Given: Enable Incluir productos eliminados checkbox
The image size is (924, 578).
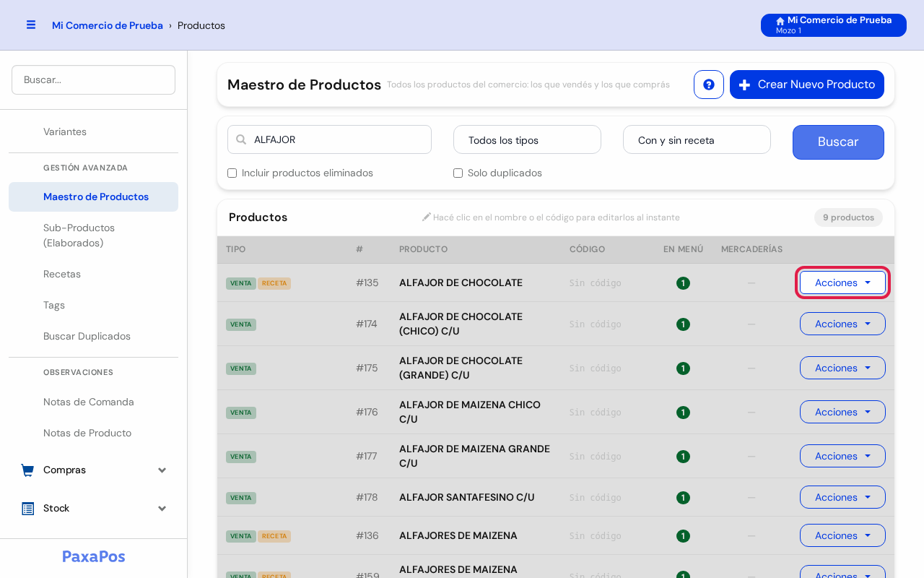Looking at the screenshot, I should [x=232, y=173].
